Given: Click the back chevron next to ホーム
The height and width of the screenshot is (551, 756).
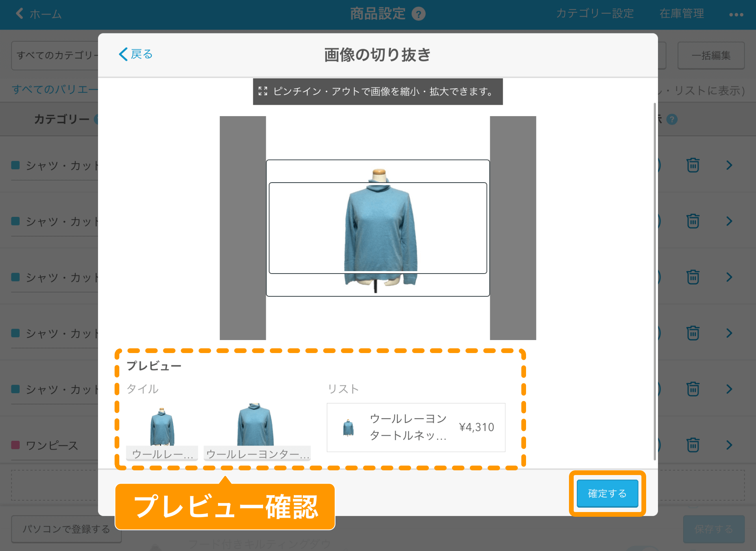Looking at the screenshot, I should pos(20,13).
